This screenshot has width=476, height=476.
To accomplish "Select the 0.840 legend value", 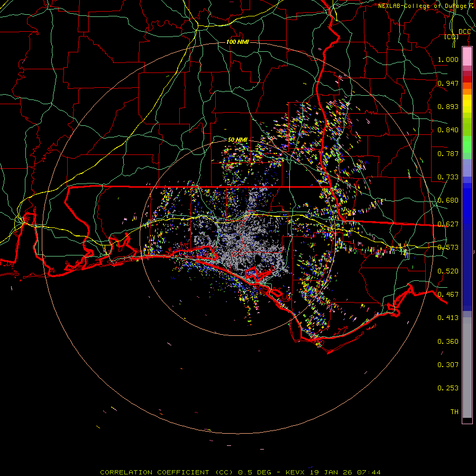I will pyautogui.click(x=448, y=130).
